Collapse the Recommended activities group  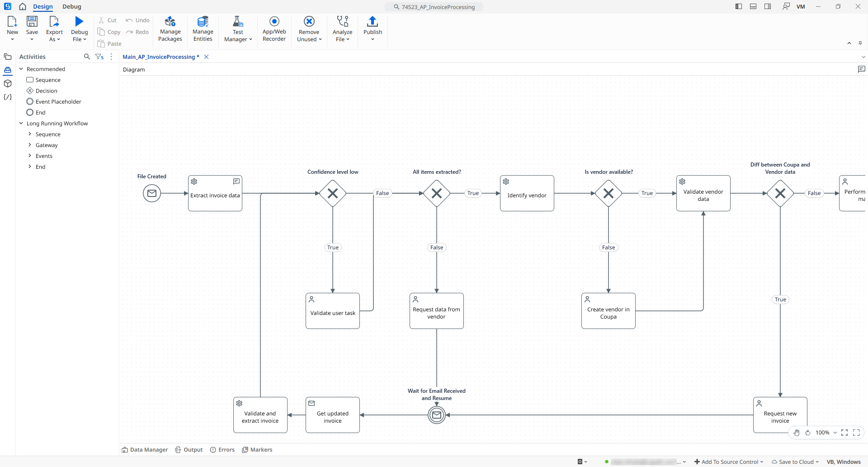21,69
